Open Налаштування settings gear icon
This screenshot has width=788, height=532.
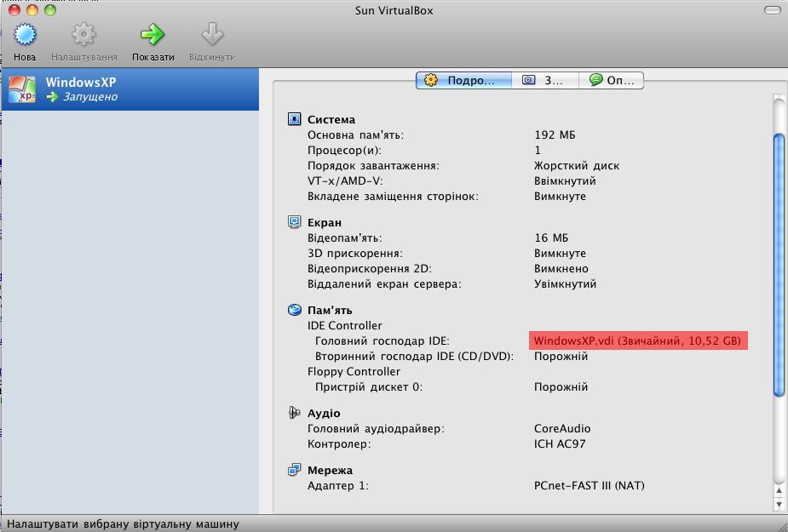(83, 35)
